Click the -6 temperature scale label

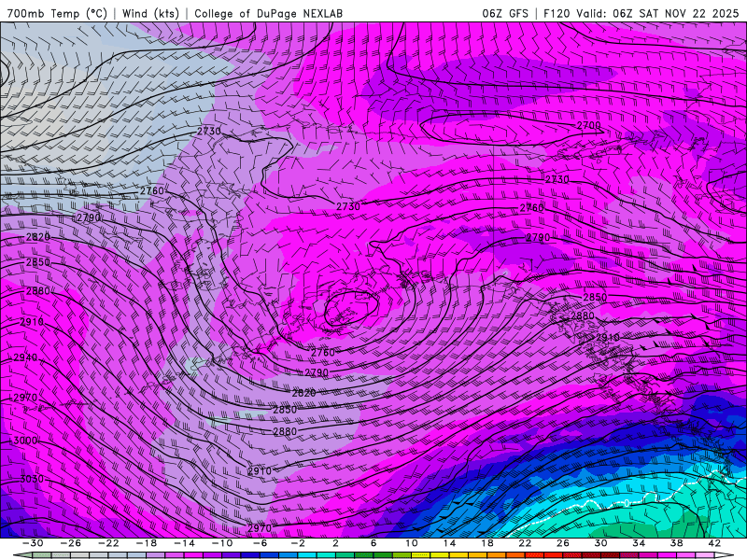(x=261, y=543)
